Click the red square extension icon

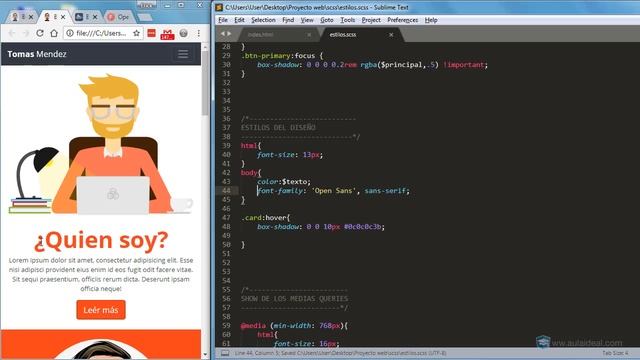pyautogui.click(x=151, y=33)
